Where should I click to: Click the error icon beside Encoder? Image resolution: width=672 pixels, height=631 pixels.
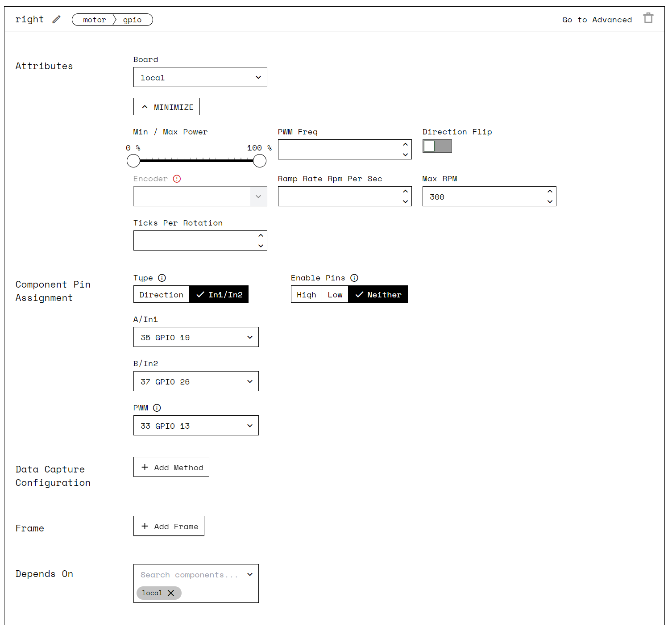(177, 178)
